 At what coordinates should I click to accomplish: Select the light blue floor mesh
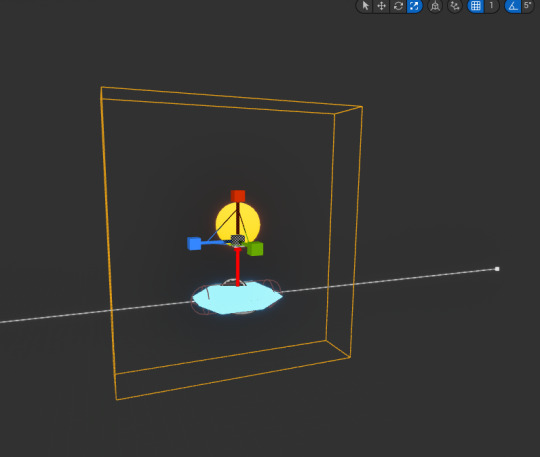point(238,298)
